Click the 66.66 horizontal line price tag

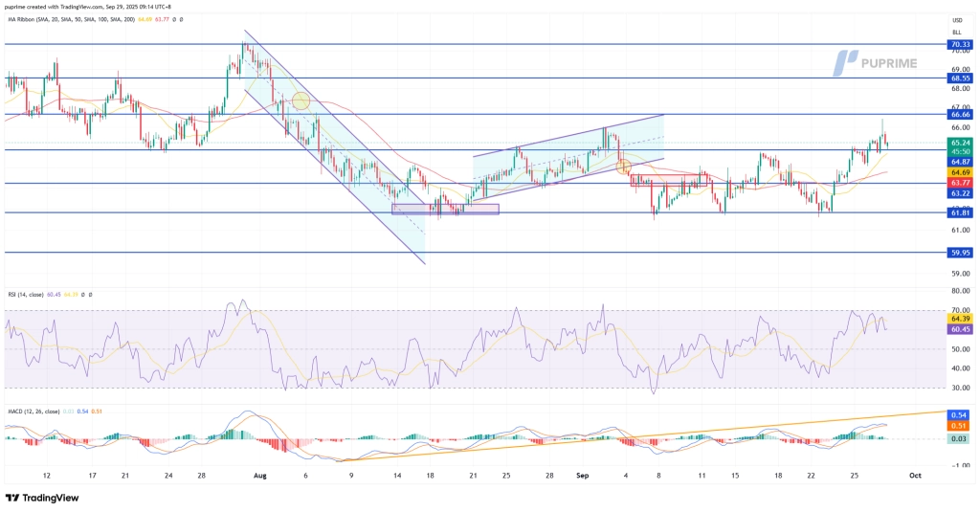tap(960, 114)
